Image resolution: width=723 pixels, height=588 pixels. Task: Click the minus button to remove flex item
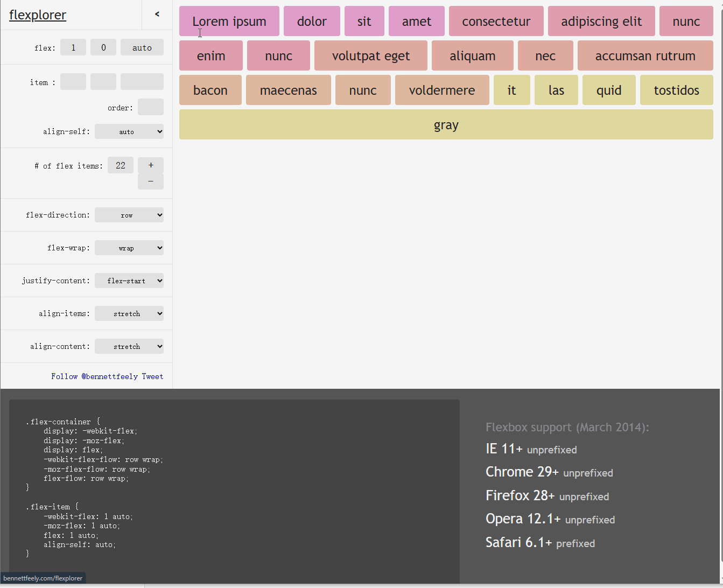[x=151, y=181]
